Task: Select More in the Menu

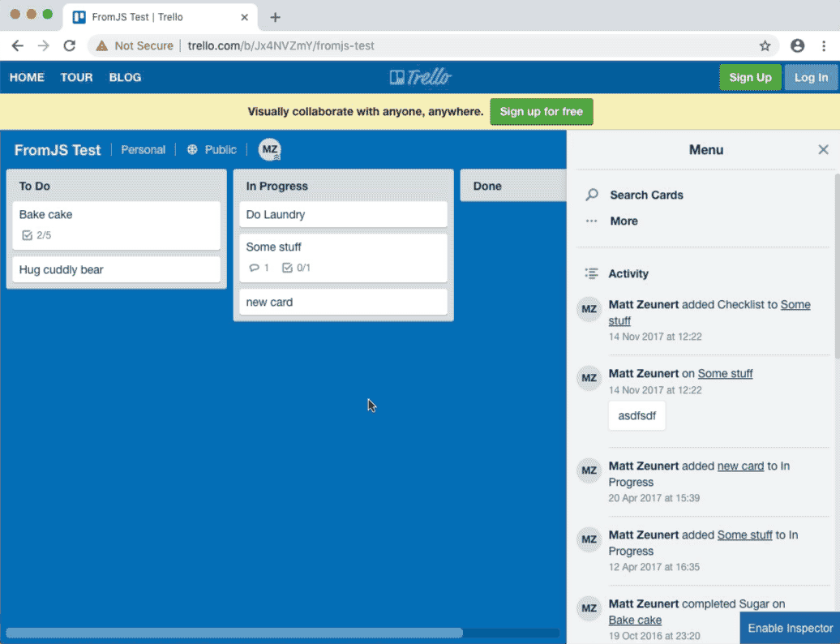Action: 624,221
